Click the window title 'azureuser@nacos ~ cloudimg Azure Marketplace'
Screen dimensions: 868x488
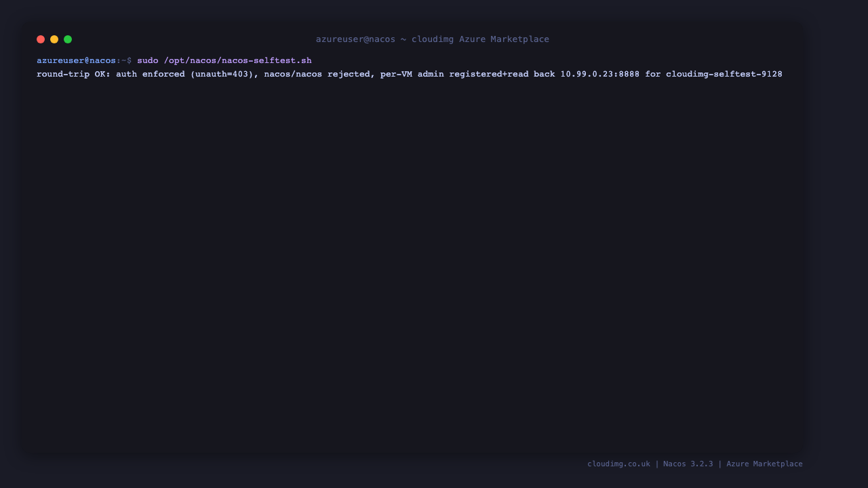coord(433,39)
